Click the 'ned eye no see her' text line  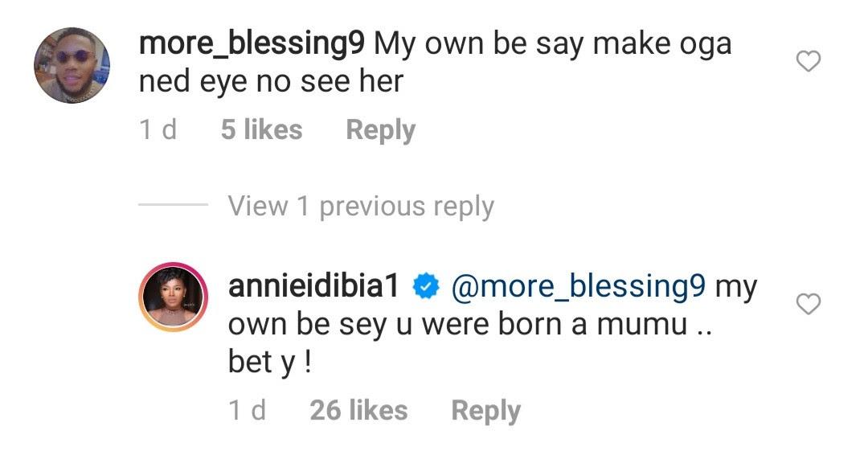271,81
